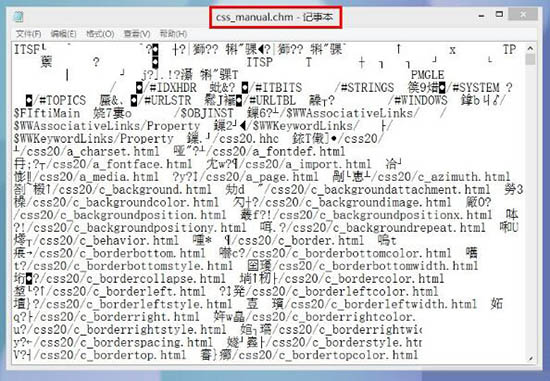
Task: Open the 帮助(H) menu
Action: 173,34
